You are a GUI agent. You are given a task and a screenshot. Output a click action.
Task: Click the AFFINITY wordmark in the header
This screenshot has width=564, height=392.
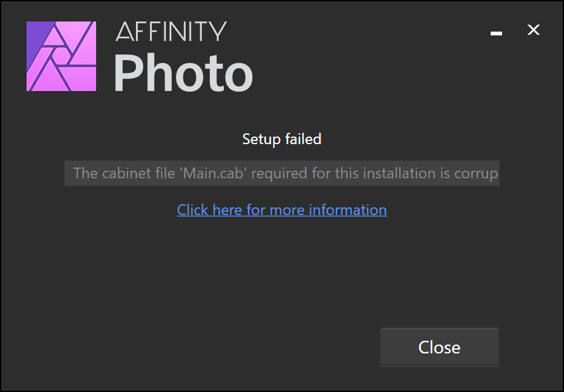click(x=171, y=31)
